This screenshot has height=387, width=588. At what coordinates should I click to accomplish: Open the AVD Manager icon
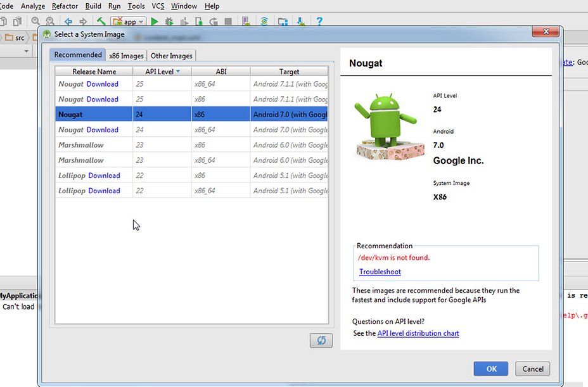coord(246,22)
